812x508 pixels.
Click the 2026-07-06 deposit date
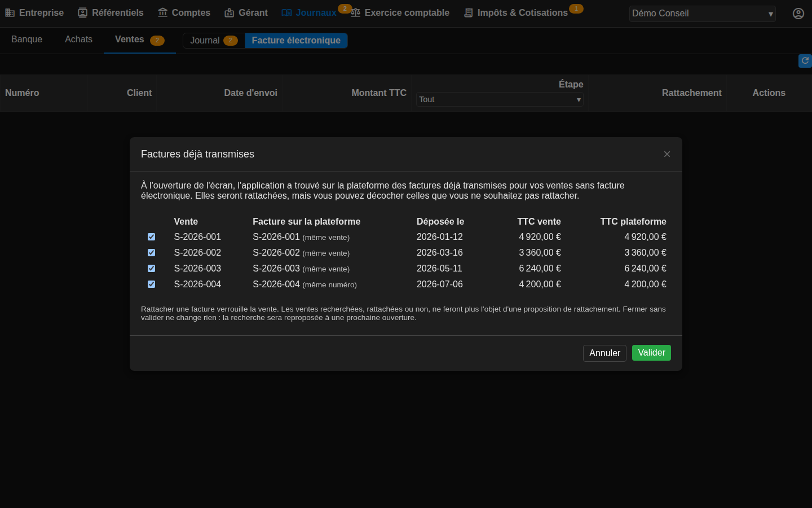440,284
